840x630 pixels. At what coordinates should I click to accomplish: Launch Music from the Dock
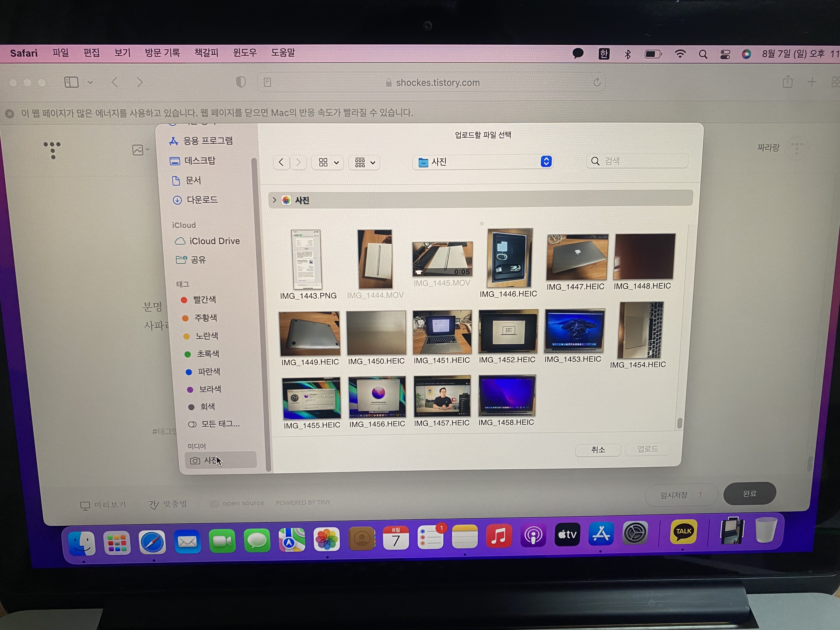[499, 536]
